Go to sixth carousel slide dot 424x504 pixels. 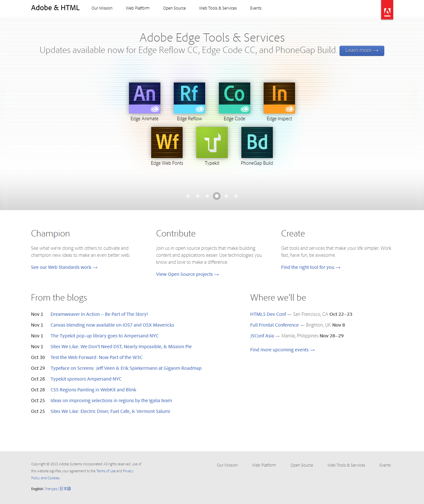pos(236,196)
